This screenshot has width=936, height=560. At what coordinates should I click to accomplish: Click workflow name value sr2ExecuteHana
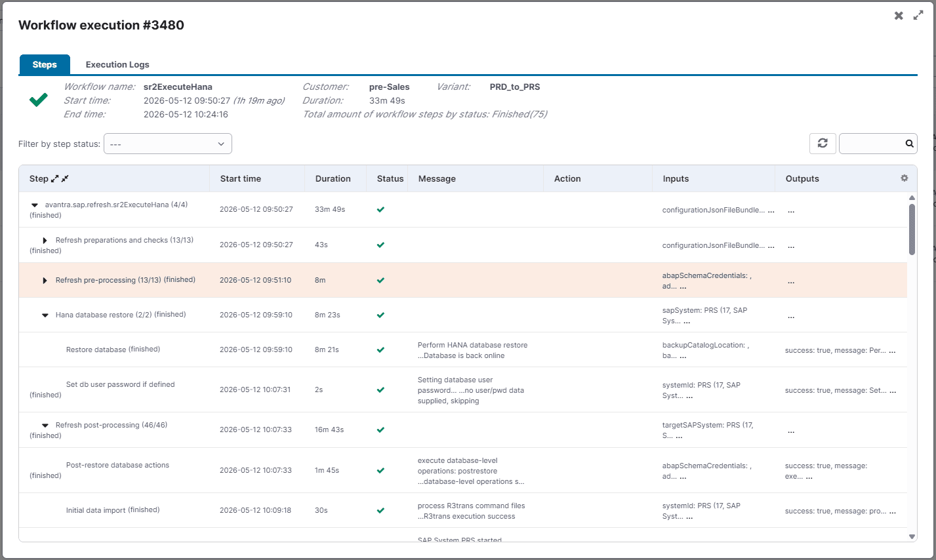178,87
